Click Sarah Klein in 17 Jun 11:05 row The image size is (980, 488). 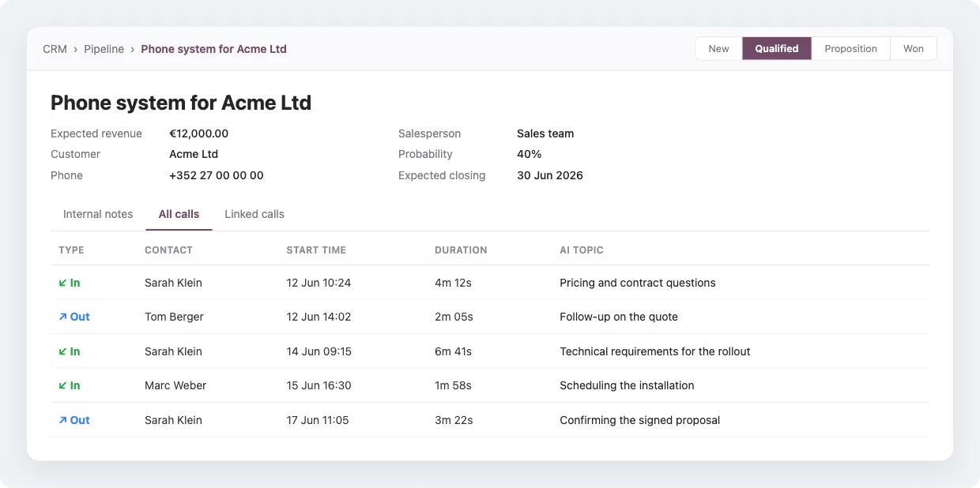pos(173,420)
